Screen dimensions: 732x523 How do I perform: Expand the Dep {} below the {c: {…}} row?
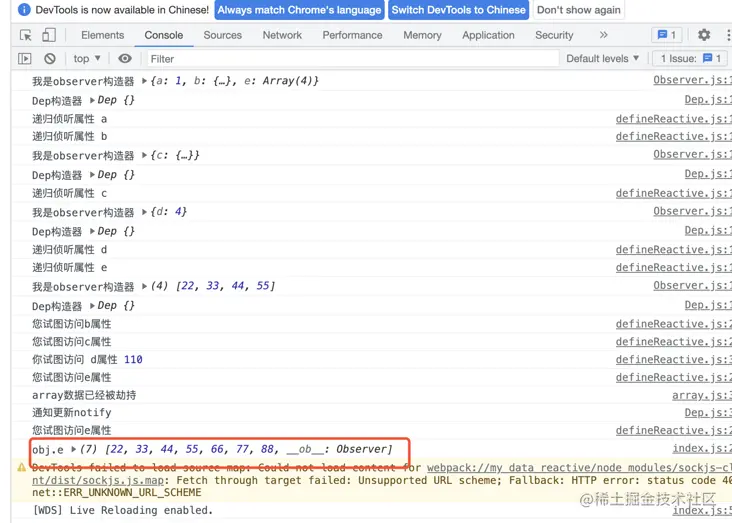point(92,175)
